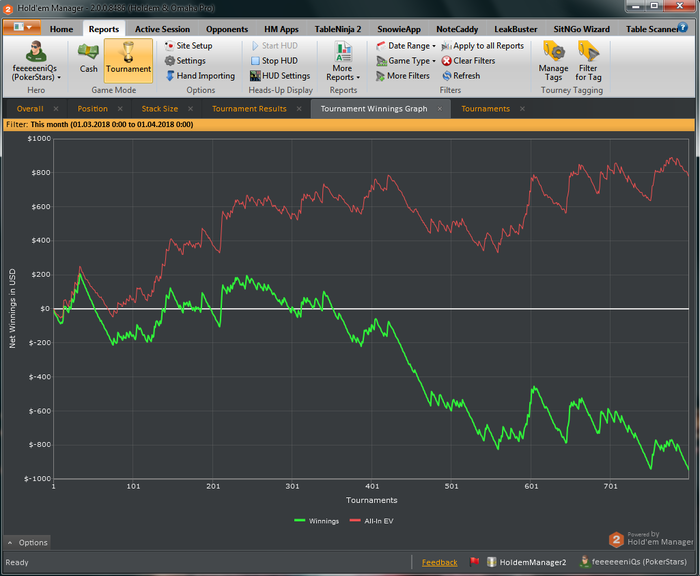Open Hand Importing
Screen dimensions: 700x576
coord(200,76)
